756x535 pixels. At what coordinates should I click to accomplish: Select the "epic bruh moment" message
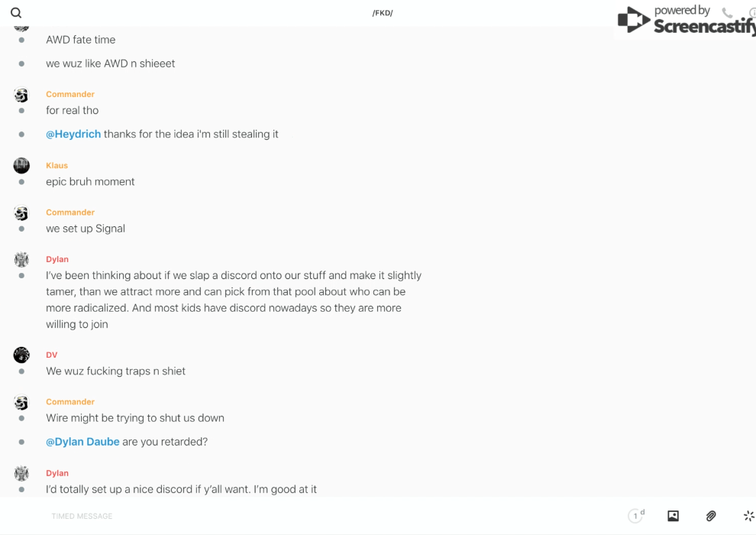point(90,181)
